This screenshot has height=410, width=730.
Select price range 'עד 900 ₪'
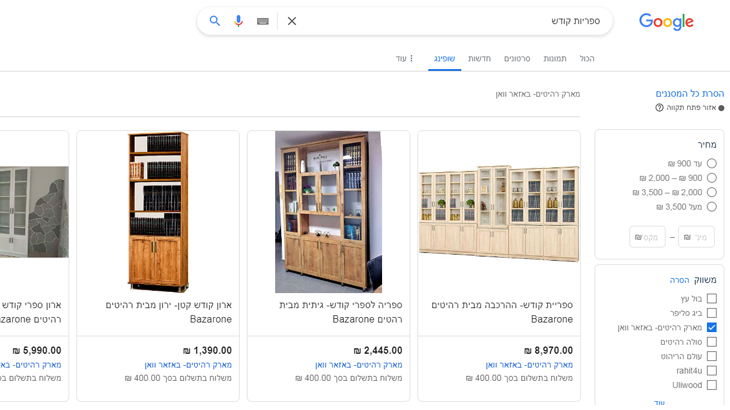point(711,163)
